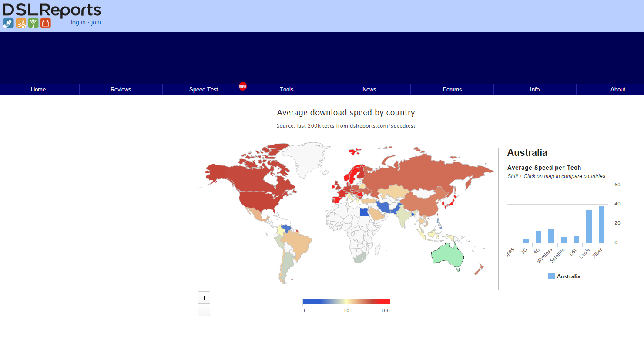644x340 pixels.
Task: Select Egypt on the world map
Action: 365,212
